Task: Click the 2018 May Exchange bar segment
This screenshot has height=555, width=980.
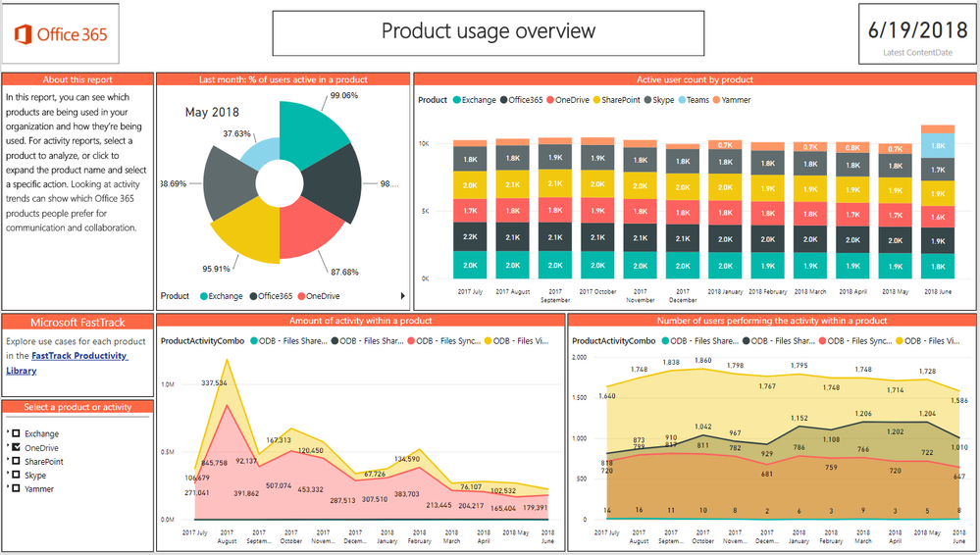Action: tap(895, 266)
